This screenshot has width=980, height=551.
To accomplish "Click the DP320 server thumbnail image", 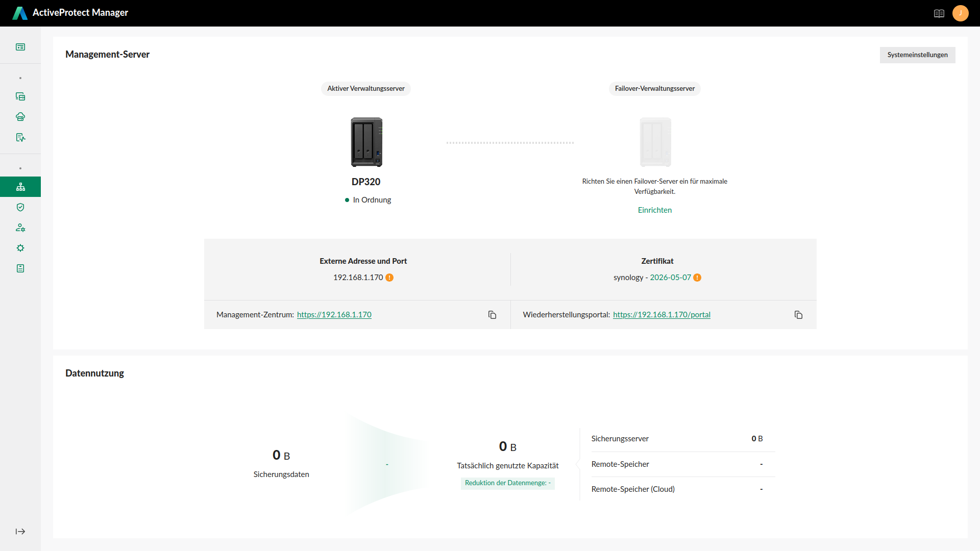I will click(x=366, y=142).
